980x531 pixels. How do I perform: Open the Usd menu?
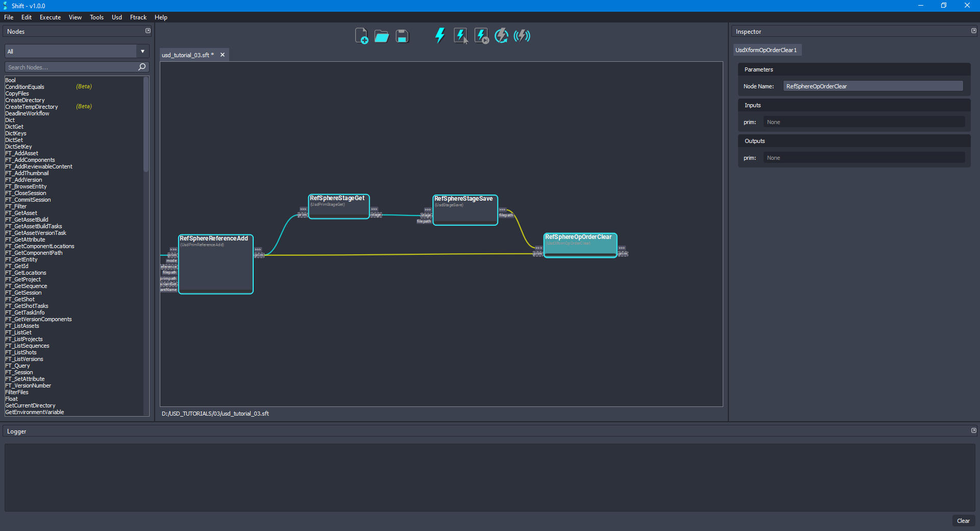(x=116, y=17)
